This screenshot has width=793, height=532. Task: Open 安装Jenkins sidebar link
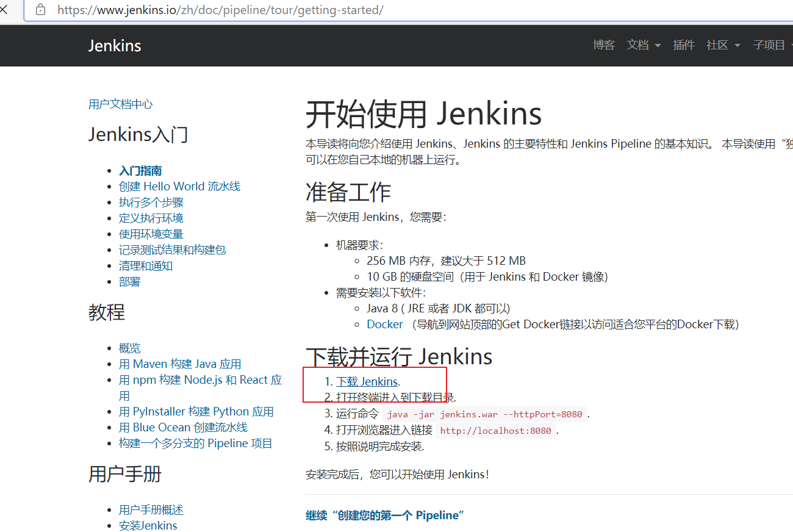coord(148,526)
